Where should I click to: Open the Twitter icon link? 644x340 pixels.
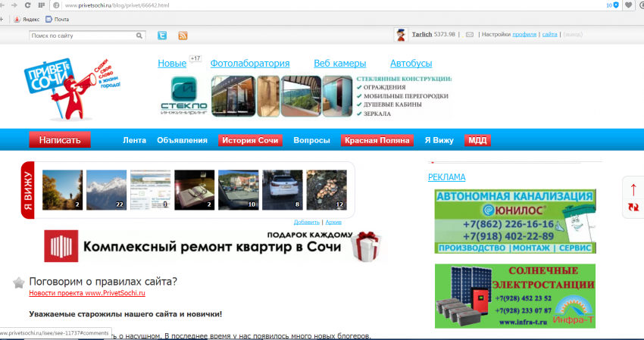162,36
